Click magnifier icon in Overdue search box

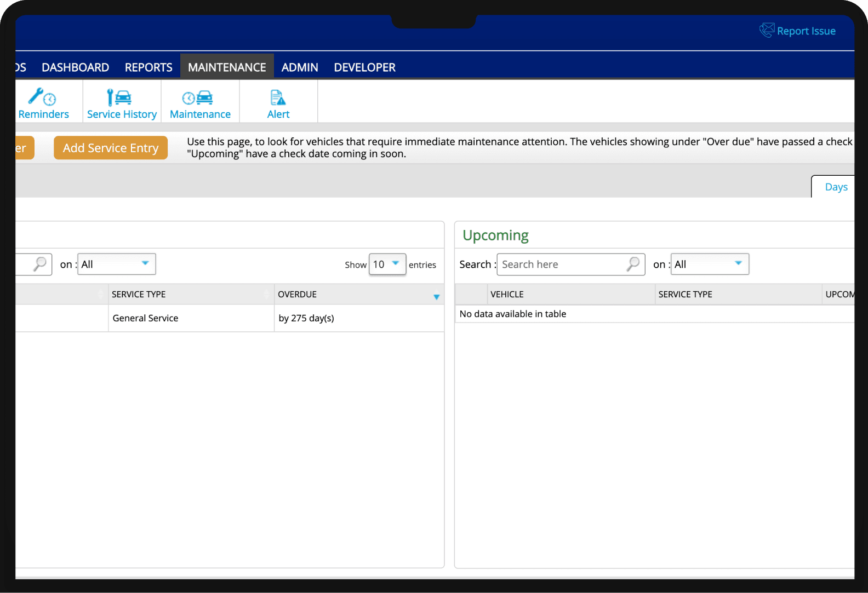[39, 264]
